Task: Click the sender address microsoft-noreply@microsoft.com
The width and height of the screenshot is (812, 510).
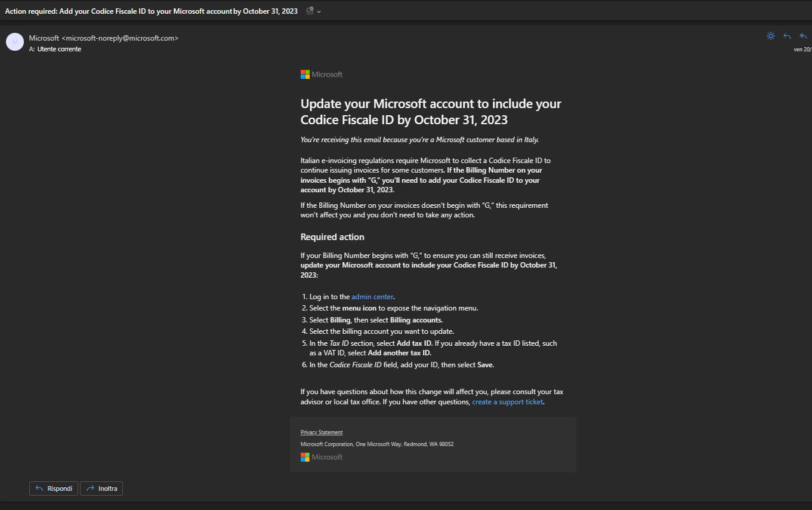Action: (x=120, y=38)
